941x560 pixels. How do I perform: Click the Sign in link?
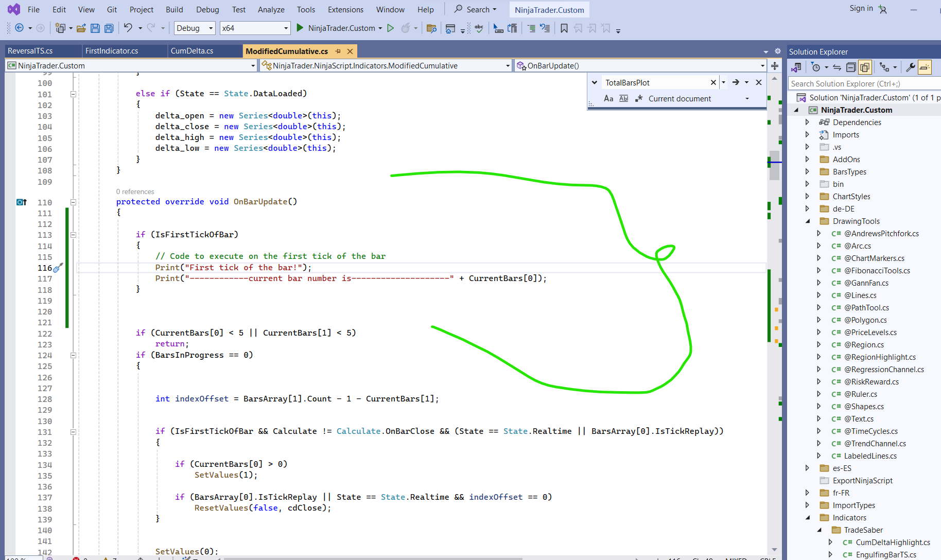click(861, 8)
